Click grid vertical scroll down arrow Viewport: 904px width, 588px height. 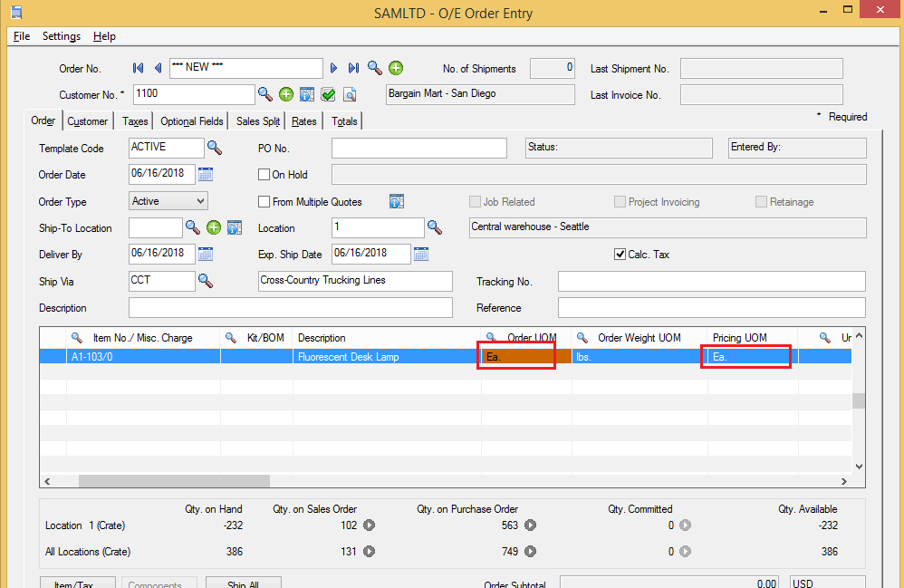pos(859,467)
